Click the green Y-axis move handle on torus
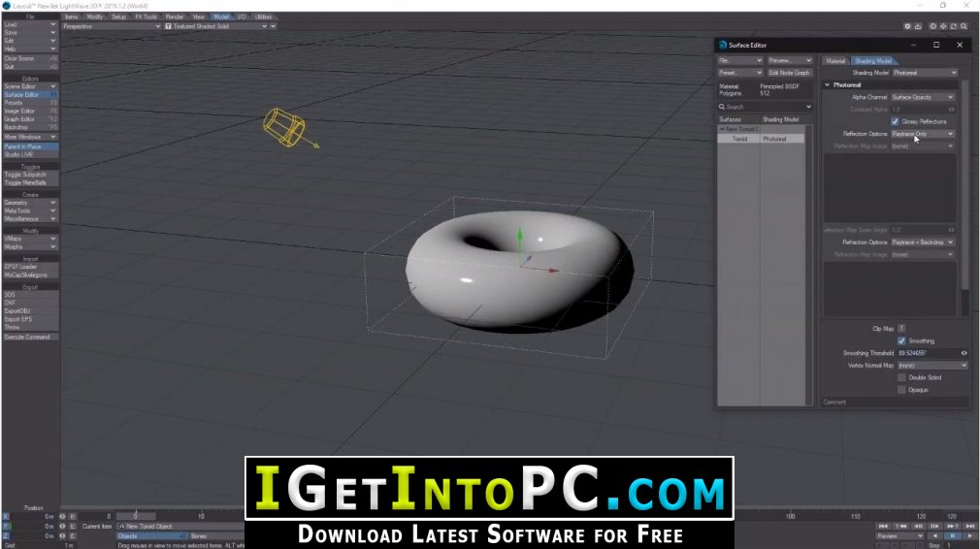 pos(519,236)
